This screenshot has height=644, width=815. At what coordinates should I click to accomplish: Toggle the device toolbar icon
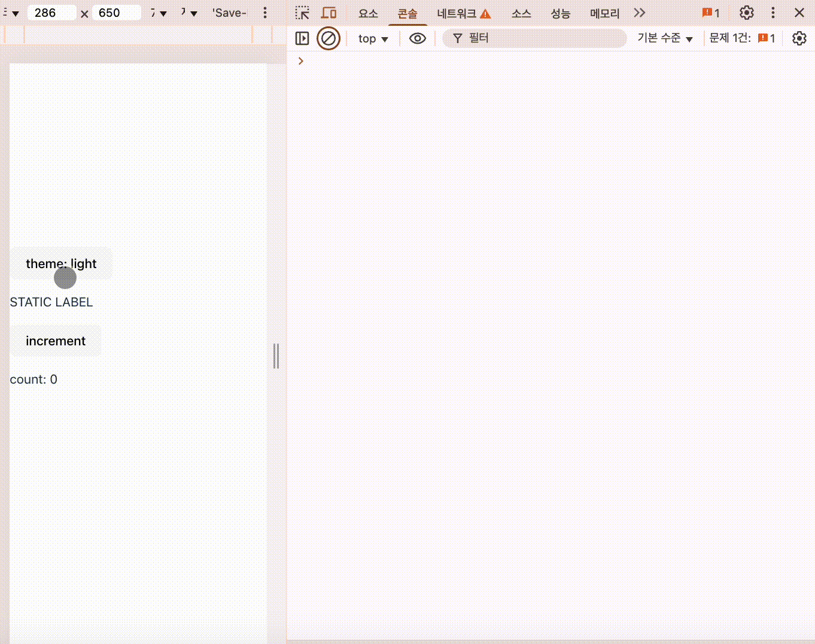[x=329, y=13]
